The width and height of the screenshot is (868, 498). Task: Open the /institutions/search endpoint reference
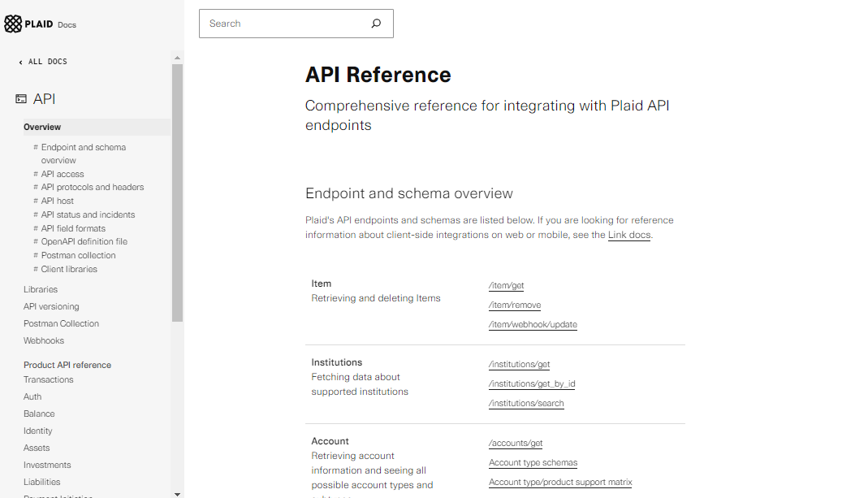[526, 402]
